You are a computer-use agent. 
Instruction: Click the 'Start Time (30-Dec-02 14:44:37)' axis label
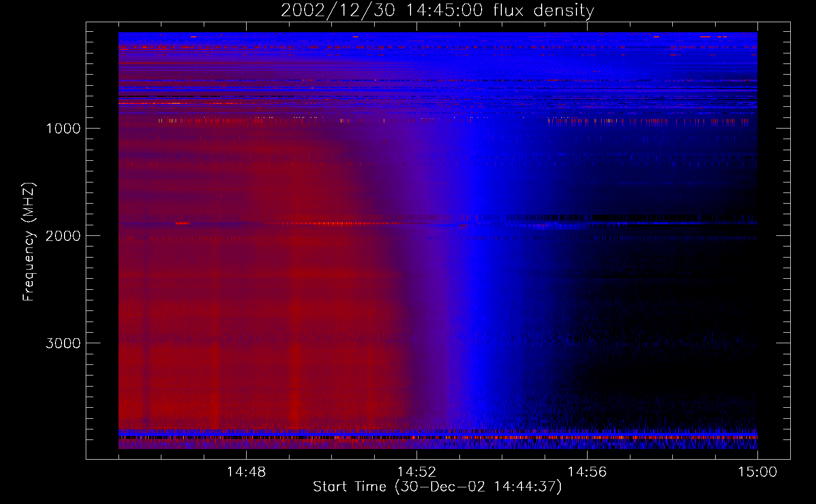tap(437, 487)
